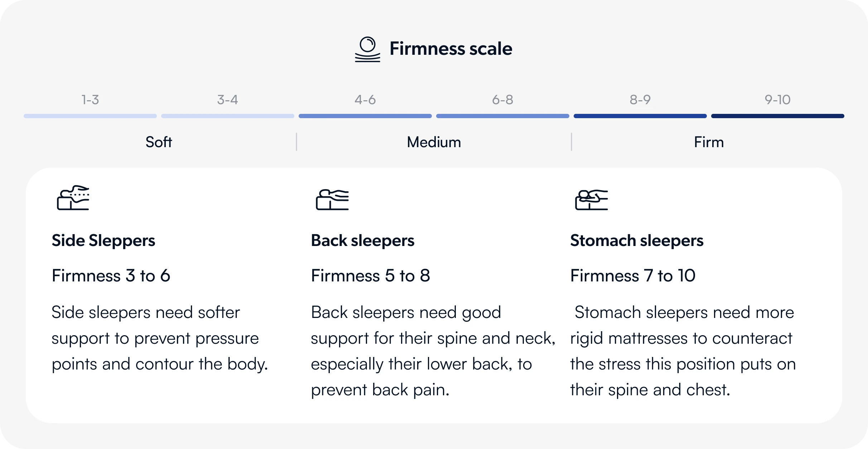Viewport: 868px width, 449px height.
Task: Click the back sleeper icon
Action: pos(332,199)
